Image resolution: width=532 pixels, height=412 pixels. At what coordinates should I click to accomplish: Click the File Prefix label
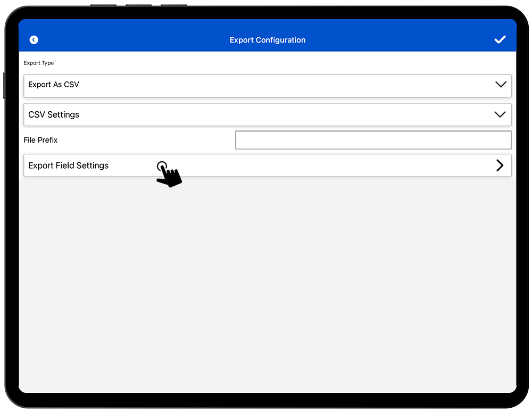[40, 140]
